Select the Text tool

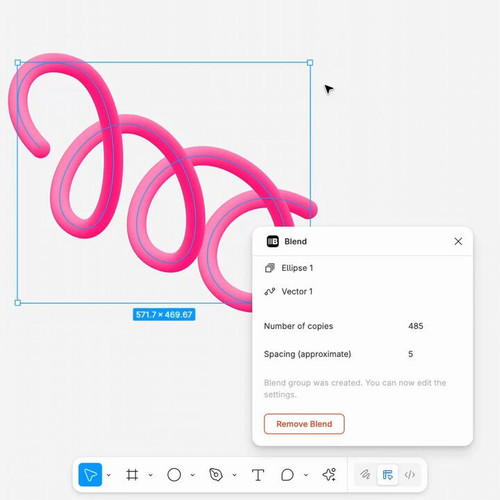tap(258, 475)
